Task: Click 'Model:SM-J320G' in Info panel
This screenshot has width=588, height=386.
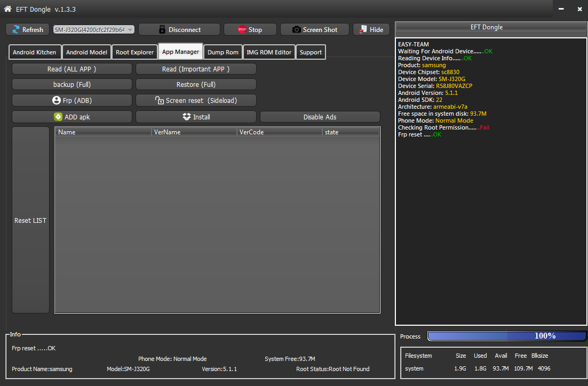Action: pyautogui.click(x=128, y=369)
